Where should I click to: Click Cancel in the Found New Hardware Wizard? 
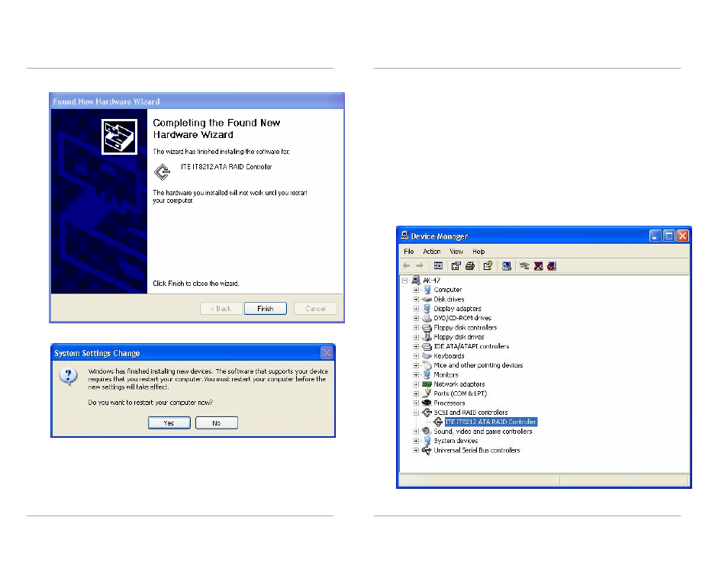pyautogui.click(x=315, y=309)
